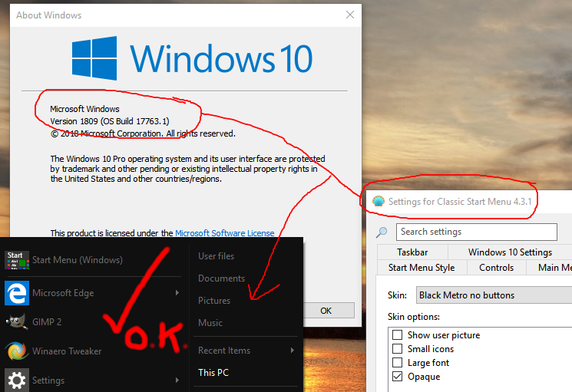The width and height of the screenshot is (572, 392).
Task: Open User files in the start menu
Action: (216, 256)
